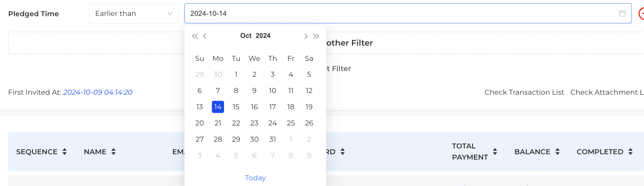Open the Oct month picker in calendar header
Viewport: 644px width, 186px height.
pyautogui.click(x=246, y=36)
